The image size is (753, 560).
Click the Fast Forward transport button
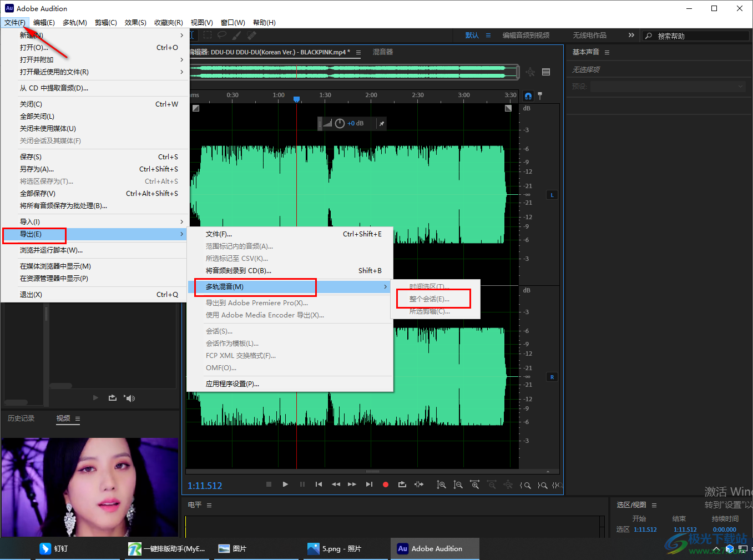(352, 485)
